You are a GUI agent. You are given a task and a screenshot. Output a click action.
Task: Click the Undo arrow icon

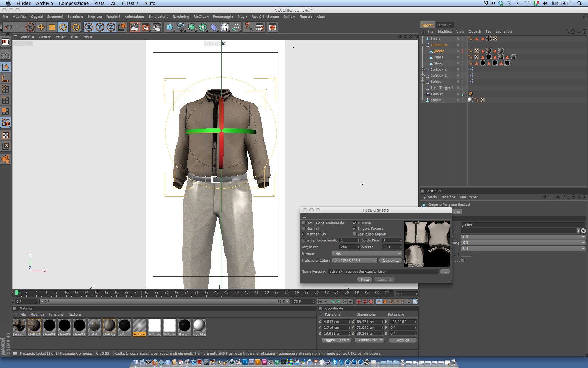tap(8, 27)
